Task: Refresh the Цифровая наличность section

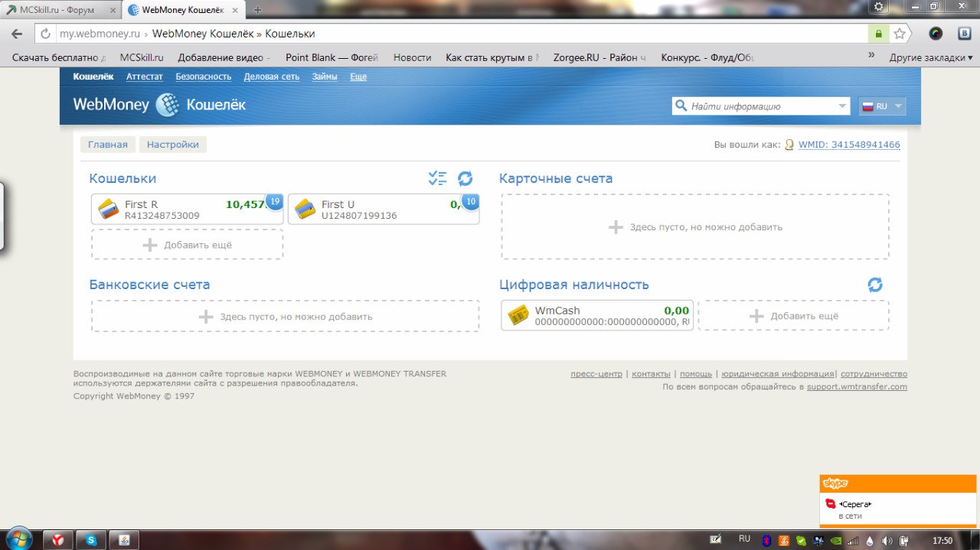Action: 875,285
